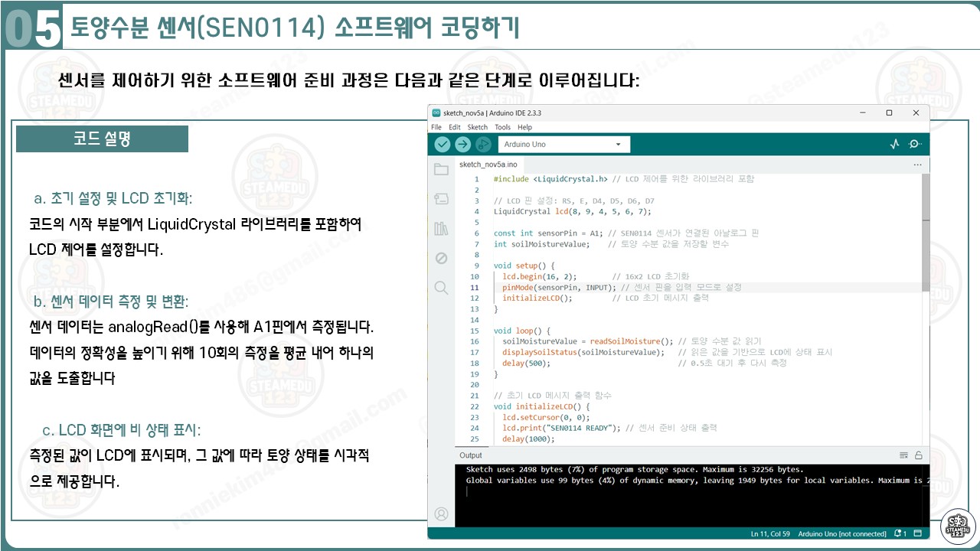Open the Help menu
Screen dimensions: 980x551
point(524,127)
